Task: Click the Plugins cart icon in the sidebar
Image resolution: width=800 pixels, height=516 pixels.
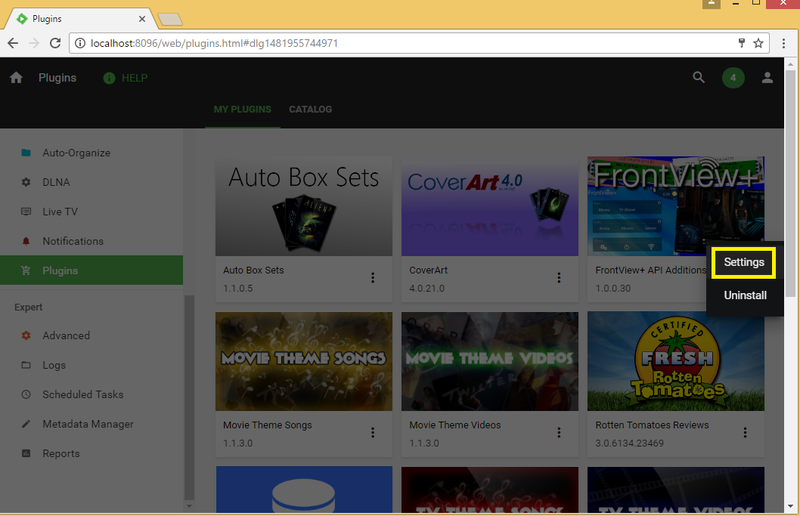Action: point(26,271)
